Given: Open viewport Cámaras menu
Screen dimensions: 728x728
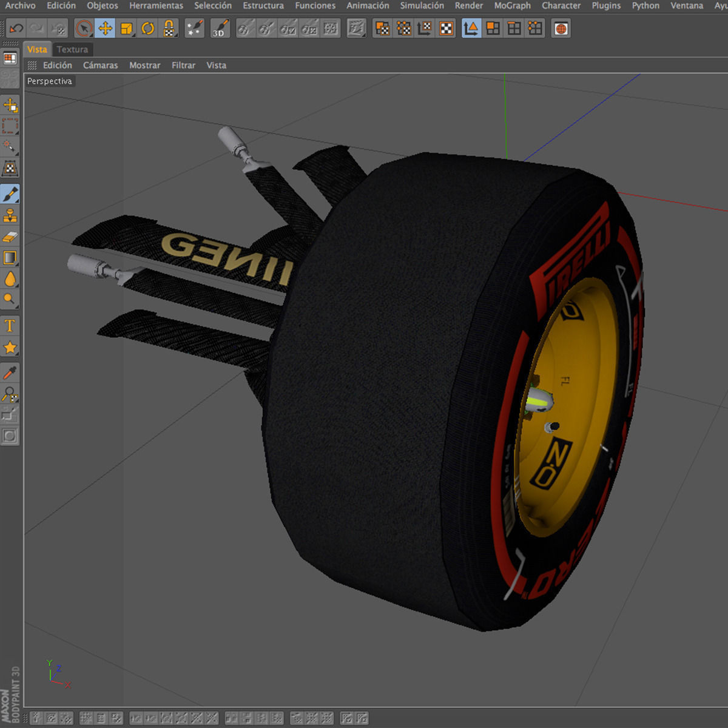Looking at the screenshot, I should coord(101,65).
